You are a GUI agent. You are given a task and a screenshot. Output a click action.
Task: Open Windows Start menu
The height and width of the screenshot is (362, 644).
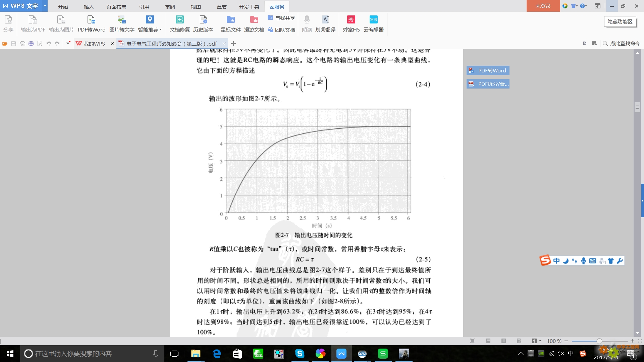click(10, 354)
